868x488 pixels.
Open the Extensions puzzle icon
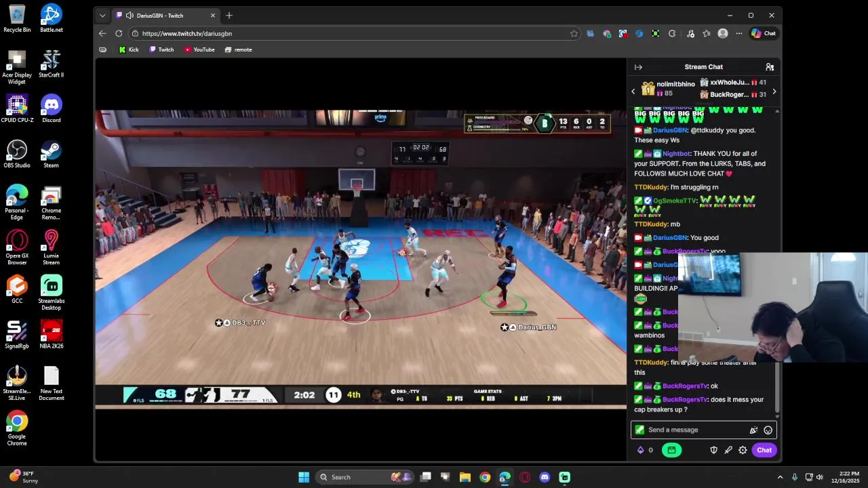(672, 33)
